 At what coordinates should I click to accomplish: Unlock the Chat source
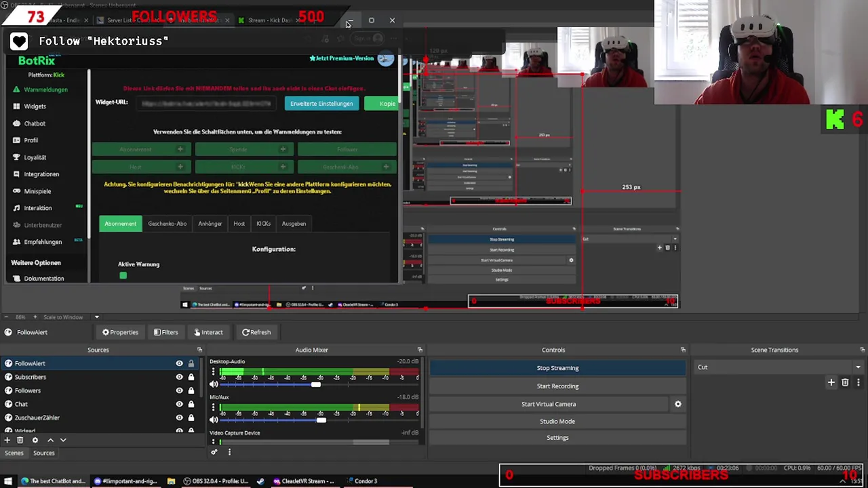[x=191, y=404]
